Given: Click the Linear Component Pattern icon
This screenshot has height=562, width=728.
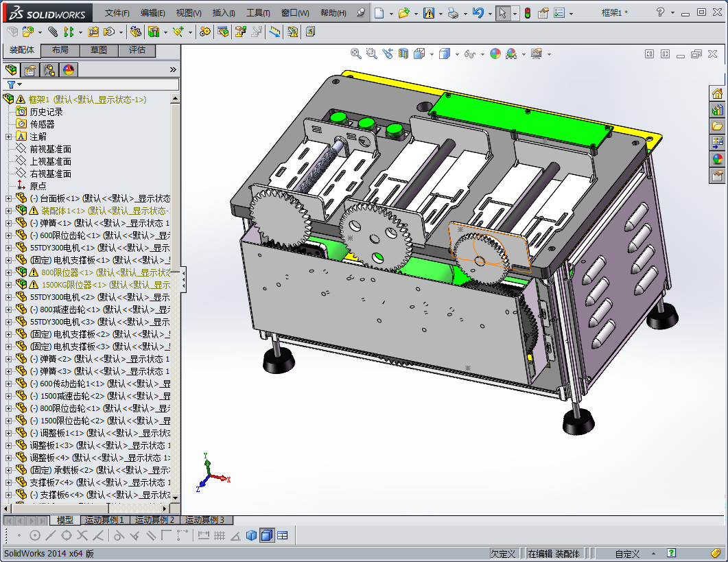Looking at the screenshot, I should coord(69,32).
